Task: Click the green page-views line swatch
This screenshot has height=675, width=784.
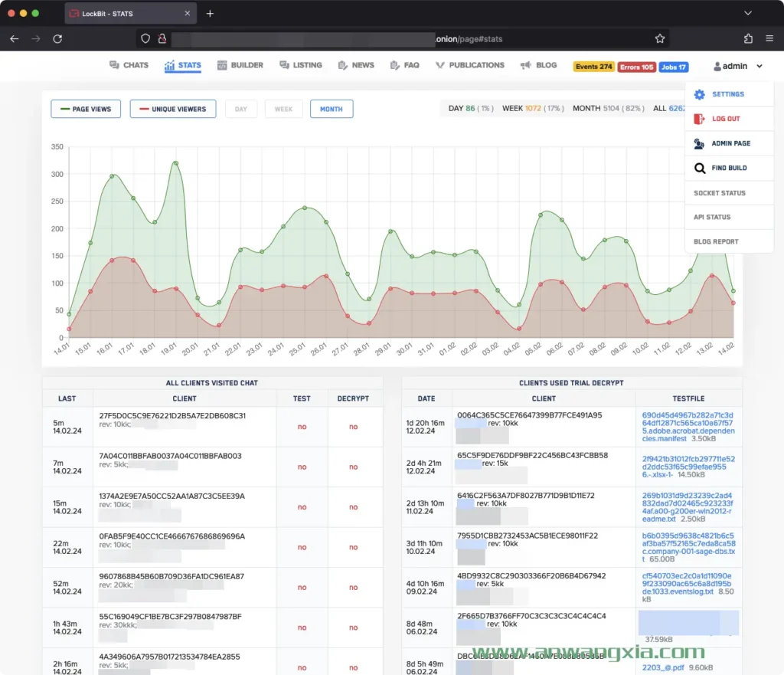Action: pyautogui.click(x=65, y=109)
